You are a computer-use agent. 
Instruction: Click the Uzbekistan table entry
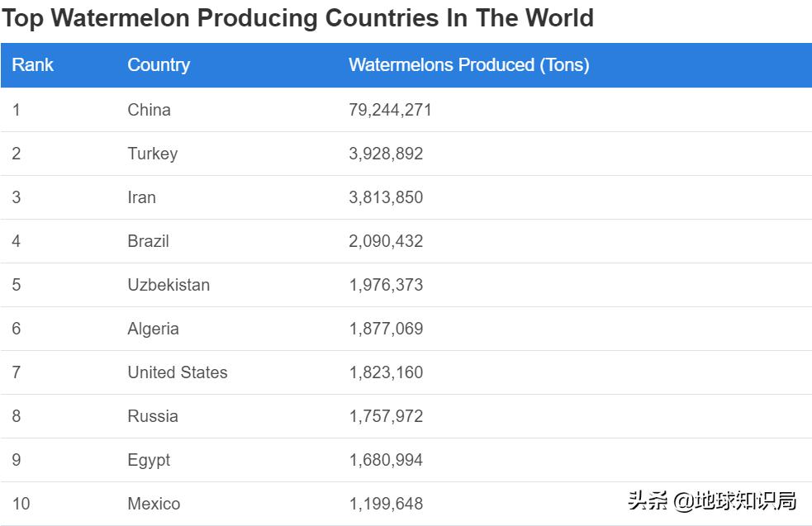click(169, 285)
